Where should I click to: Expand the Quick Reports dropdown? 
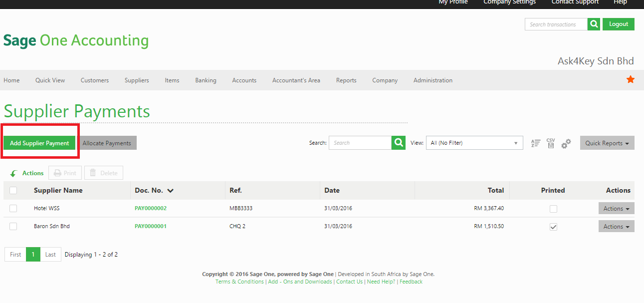pos(607,143)
